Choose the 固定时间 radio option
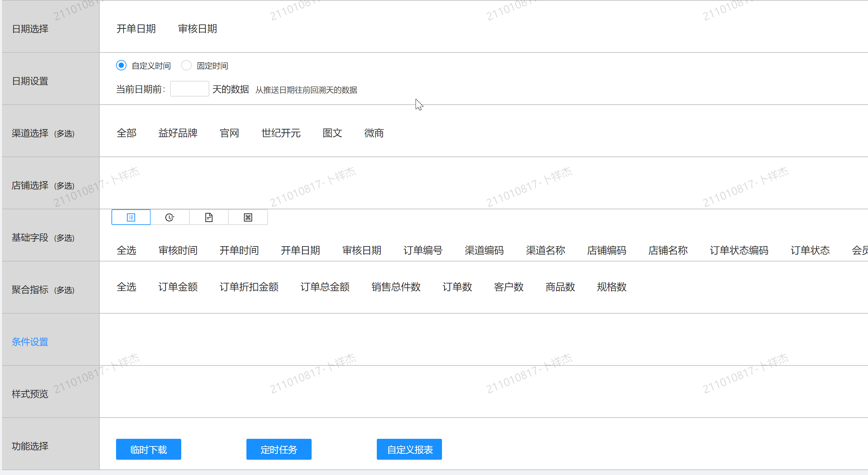This screenshot has height=475, width=868. click(186, 66)
